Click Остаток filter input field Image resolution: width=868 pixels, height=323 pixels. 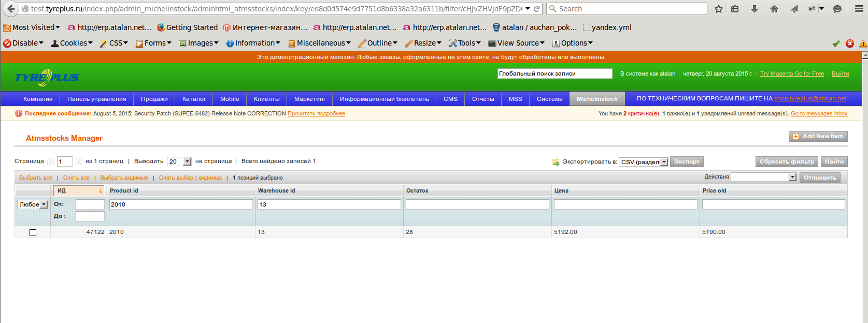(477, 204)
